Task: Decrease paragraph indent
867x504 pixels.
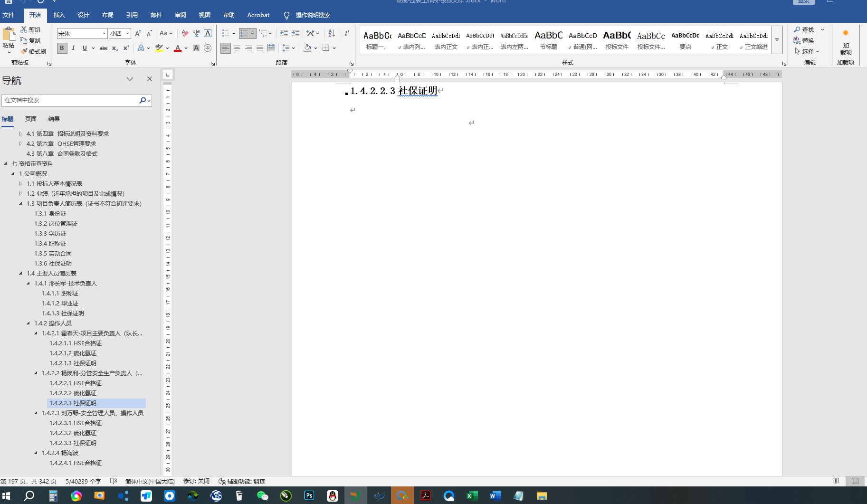Action: click(x=284, y=33)
